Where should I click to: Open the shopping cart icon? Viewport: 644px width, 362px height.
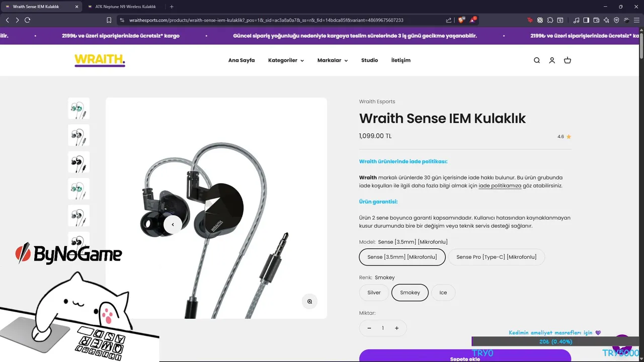point(568,60)
